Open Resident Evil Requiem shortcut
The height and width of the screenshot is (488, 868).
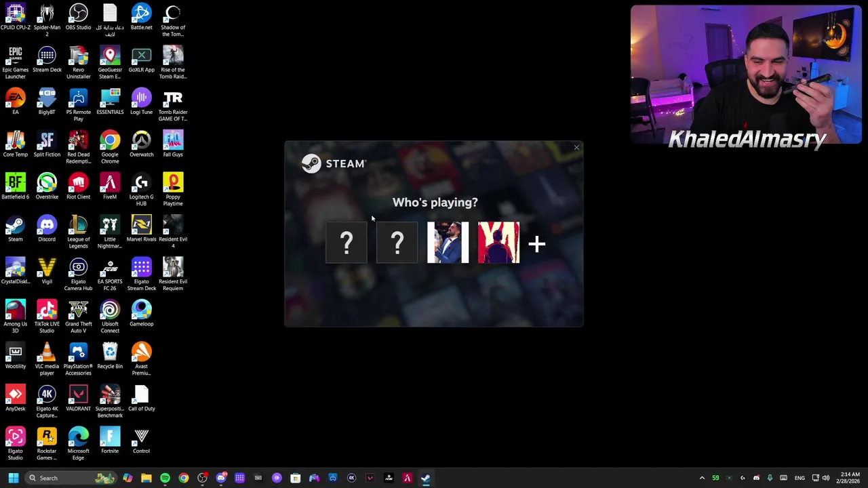tap(173, 274)
